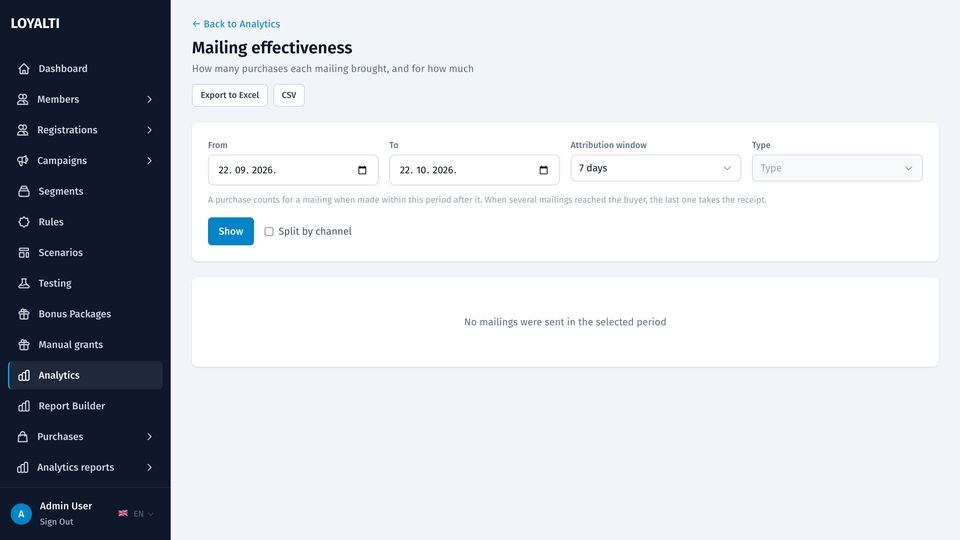This screenshot has height=540, width=960.
Task: Click the Admin User name text
Action: [x=66, y=506]
